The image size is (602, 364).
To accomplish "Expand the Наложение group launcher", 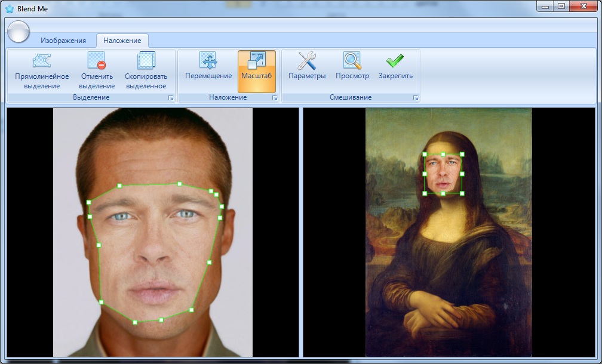I will point(275,97).
